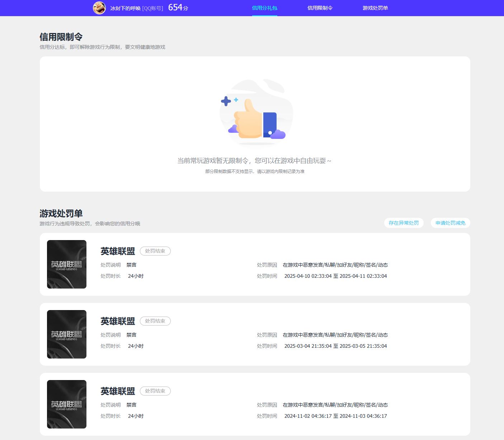Go to the 游戏处罚单 tab
This screenshot has height=440, width=504.
(375, 8)
